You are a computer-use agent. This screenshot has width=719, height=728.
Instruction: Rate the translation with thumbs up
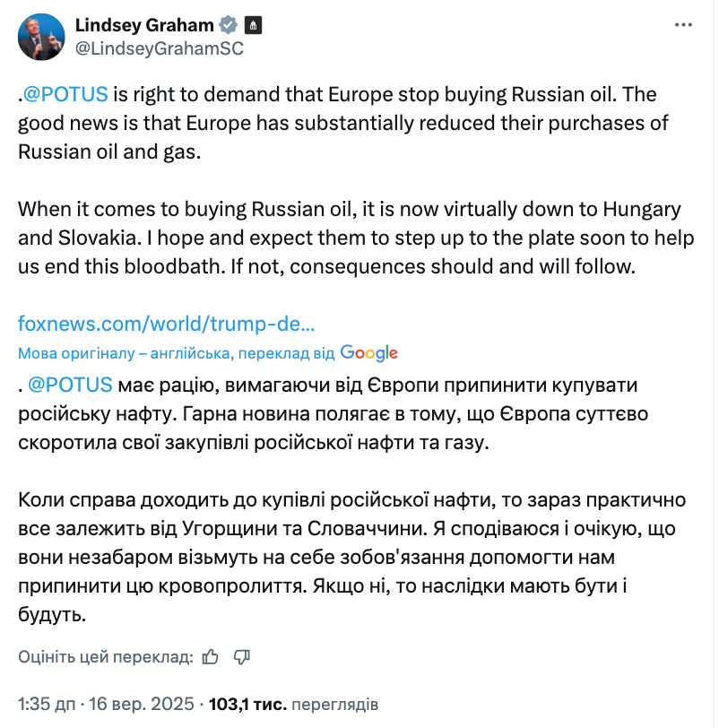pyautogui.click(x=211, y=657)
